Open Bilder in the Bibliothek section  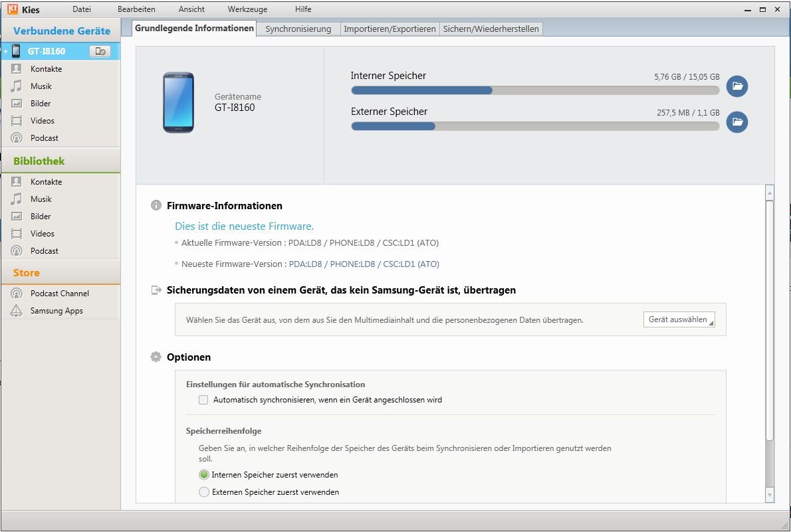[41, 217]
